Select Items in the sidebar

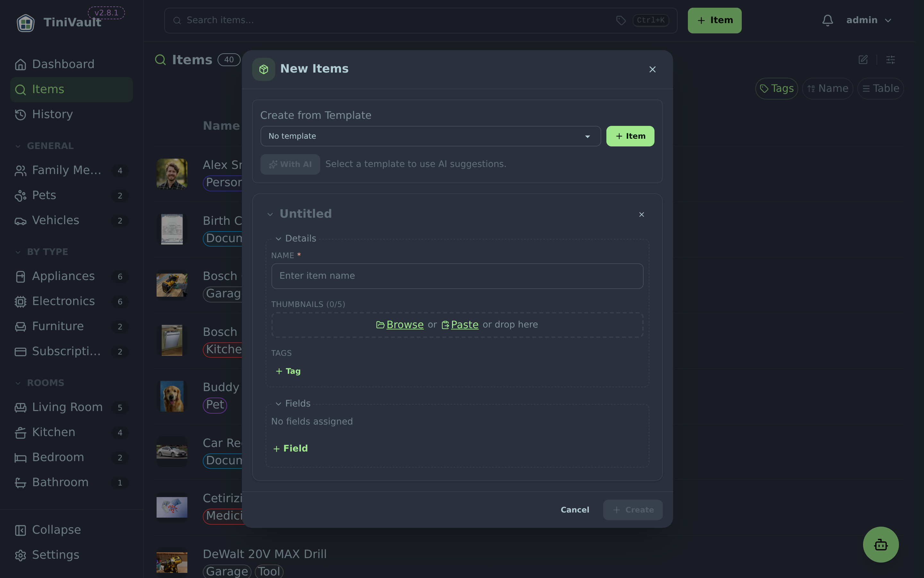point(72,90)
